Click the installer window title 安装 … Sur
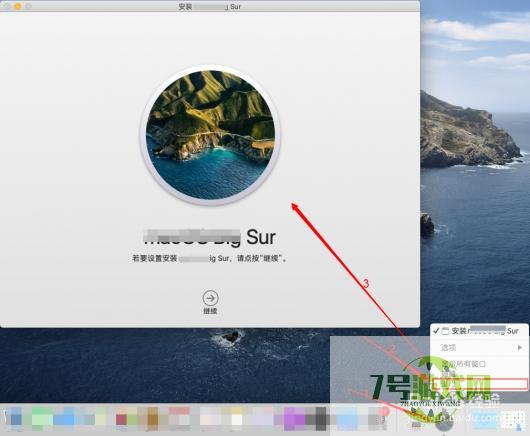The image size is (530, 436). [210, 6]
